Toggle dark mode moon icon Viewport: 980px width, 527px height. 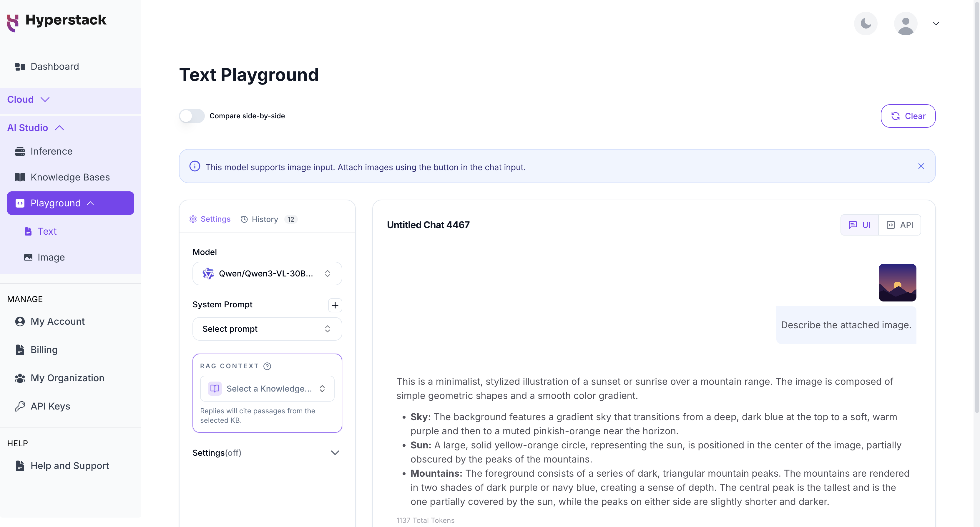[866, 24]
